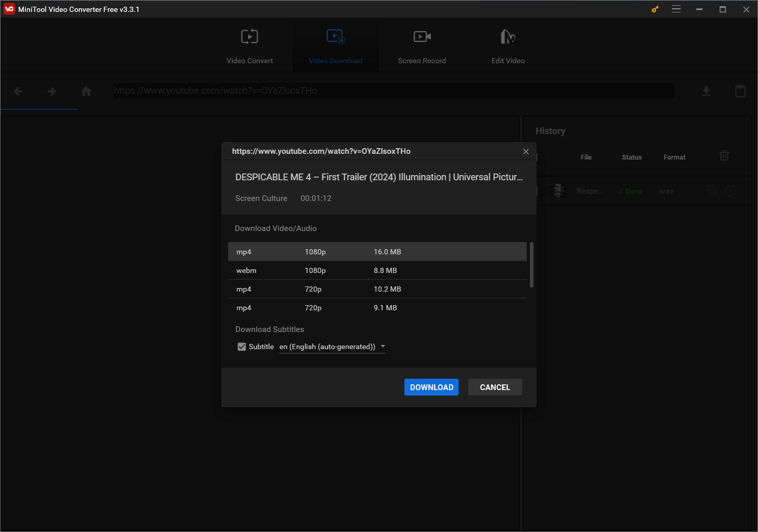Click the Screen Culture channel name
This screenshot has width=758, height=532.
point(261,198)
